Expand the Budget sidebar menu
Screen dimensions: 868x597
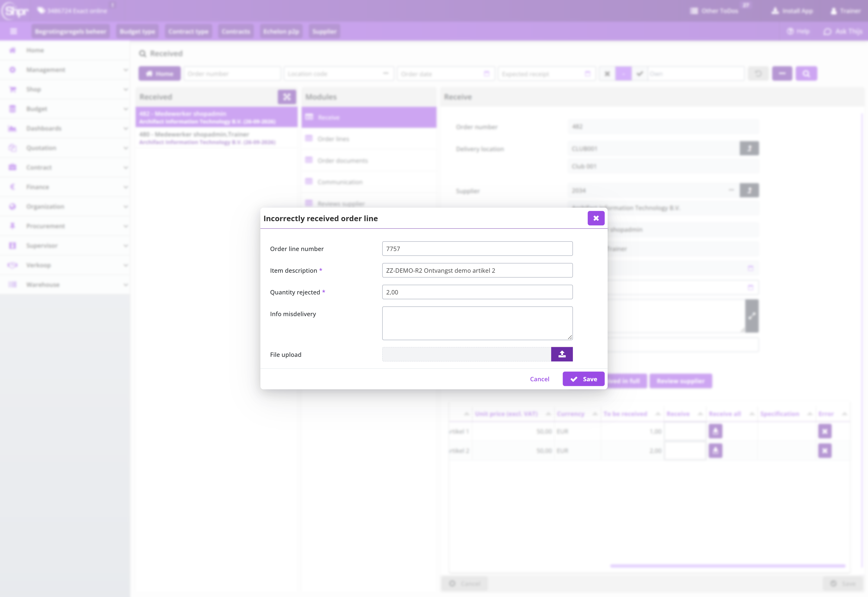pyautogui.click(x=65, y=109)
